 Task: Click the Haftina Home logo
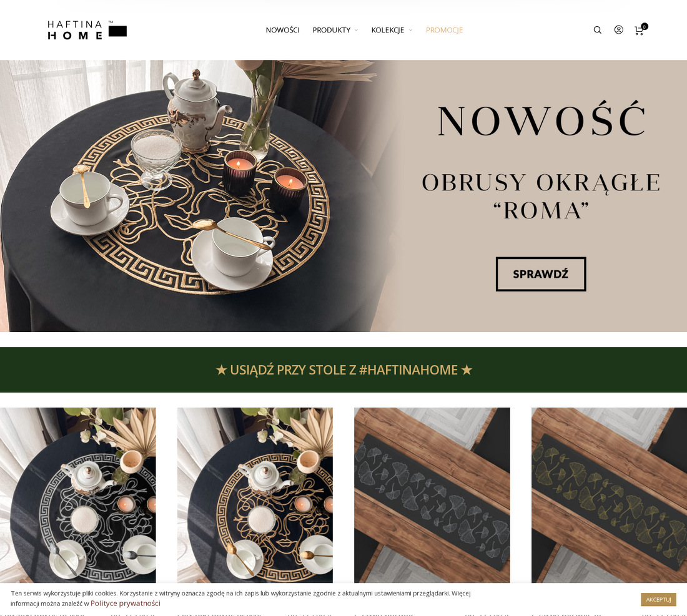point(87,30)
